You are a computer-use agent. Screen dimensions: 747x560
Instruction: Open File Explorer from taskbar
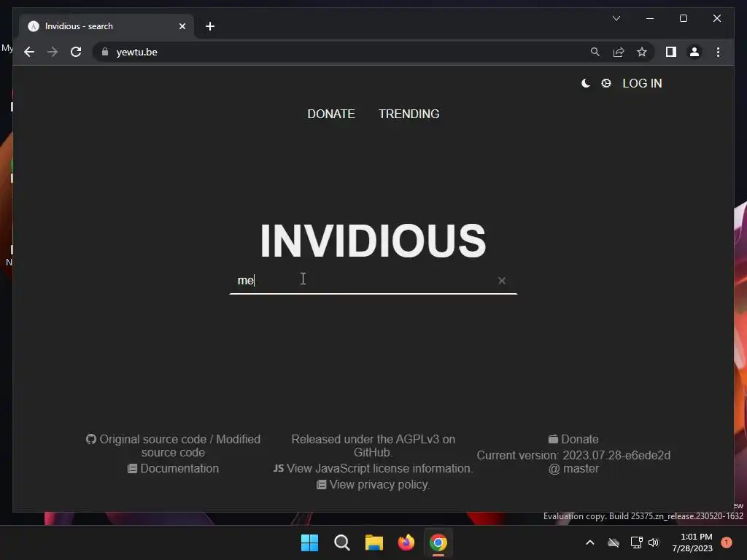click(x=374, y=542)
